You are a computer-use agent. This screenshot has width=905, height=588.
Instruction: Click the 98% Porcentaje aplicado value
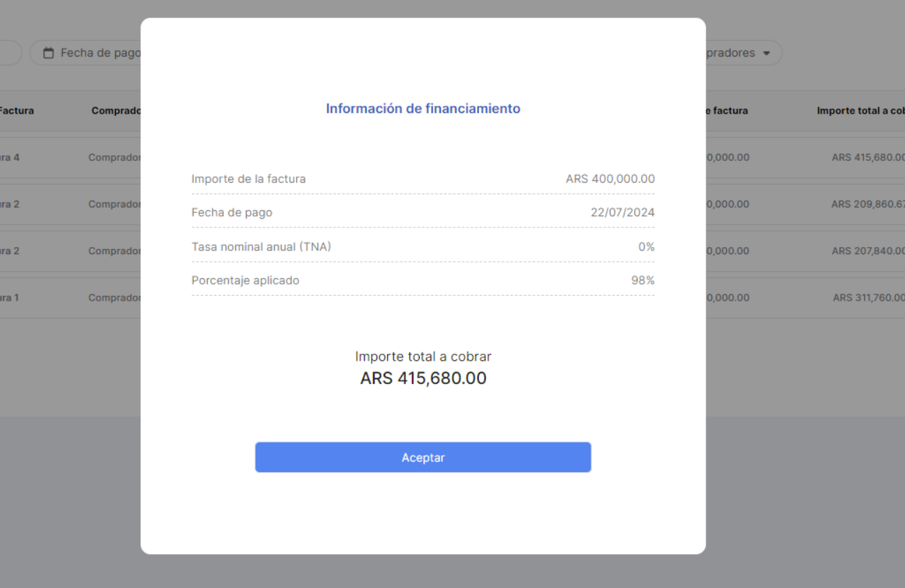point(643,280)
